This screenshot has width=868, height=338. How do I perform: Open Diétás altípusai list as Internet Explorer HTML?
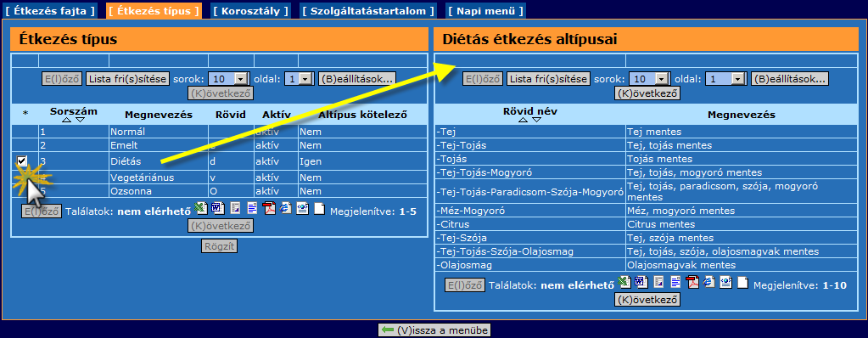point(709,282)
